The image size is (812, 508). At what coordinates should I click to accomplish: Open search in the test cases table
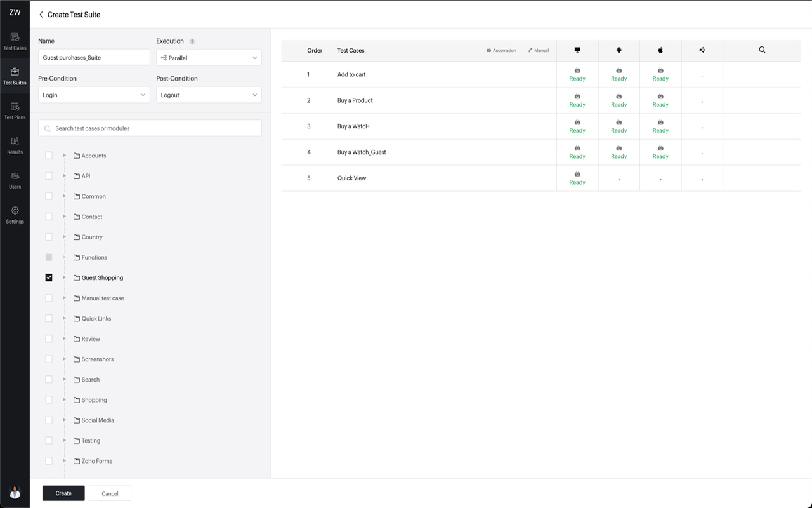762,50
